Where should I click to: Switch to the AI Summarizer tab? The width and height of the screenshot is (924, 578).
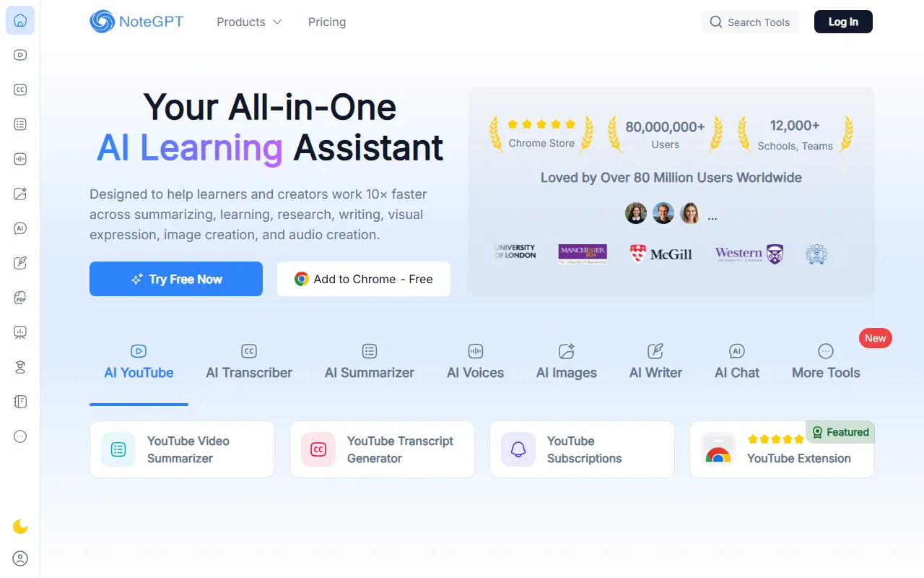coord(370,362)
